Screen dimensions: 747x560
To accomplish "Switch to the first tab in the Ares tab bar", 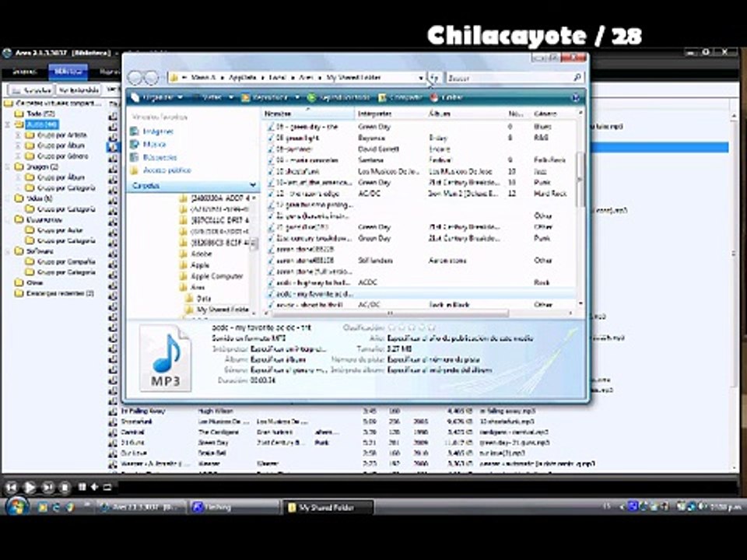I will click(x=25, y=72).
